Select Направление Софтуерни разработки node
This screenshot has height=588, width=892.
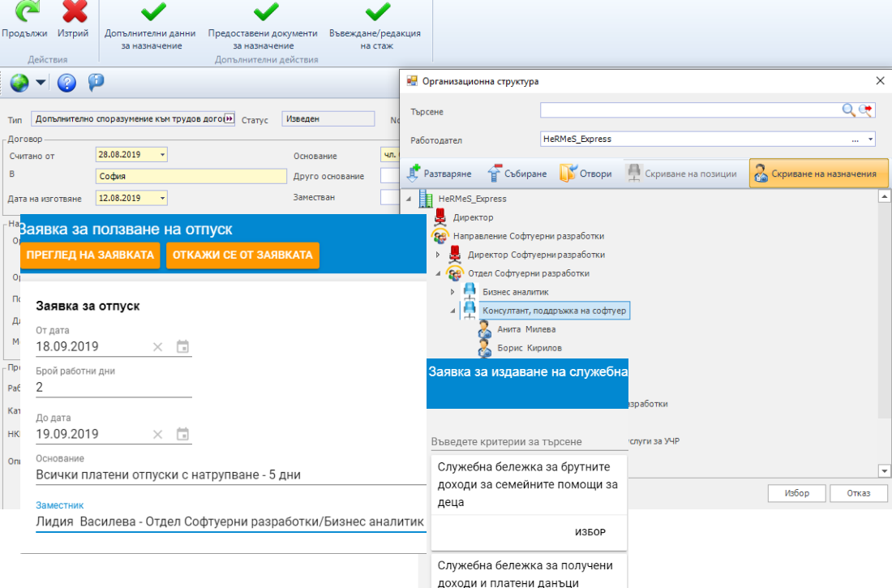coord(529,236)
